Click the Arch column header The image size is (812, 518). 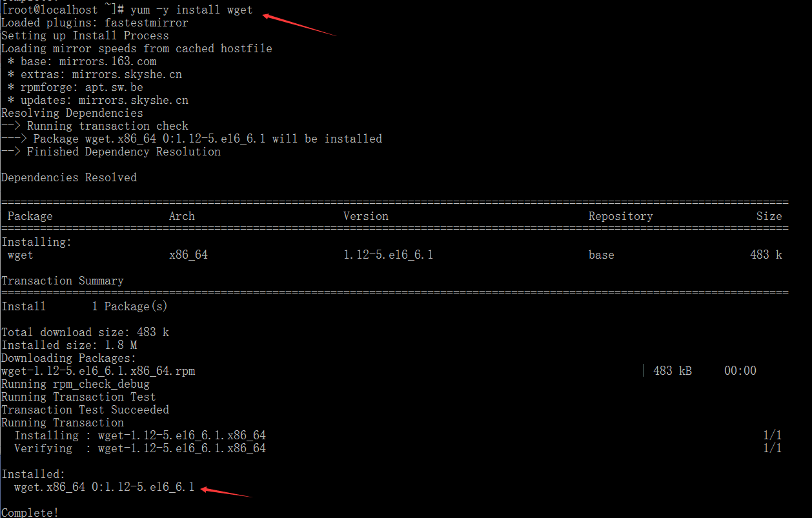click(181, 216)
